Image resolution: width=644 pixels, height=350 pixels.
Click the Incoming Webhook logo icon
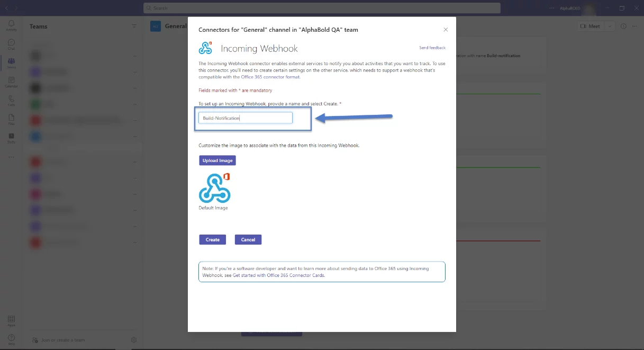coord(205,48)
